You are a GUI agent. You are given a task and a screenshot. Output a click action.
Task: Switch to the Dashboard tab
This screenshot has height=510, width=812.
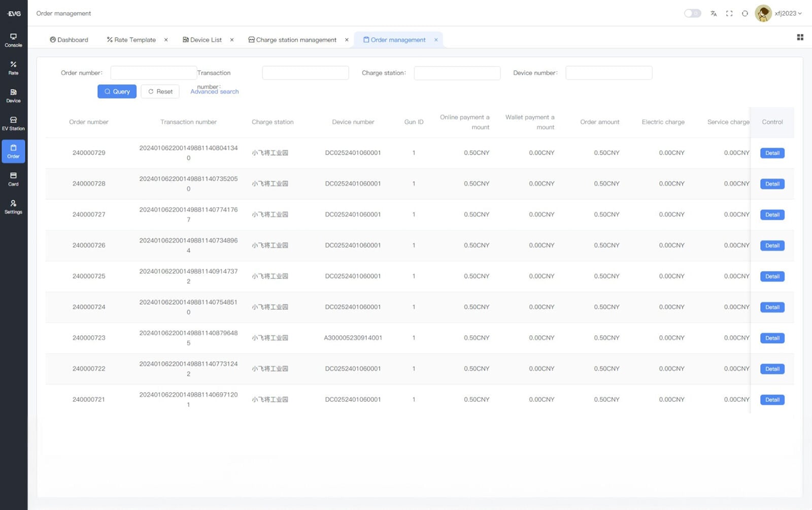(69, 40)
